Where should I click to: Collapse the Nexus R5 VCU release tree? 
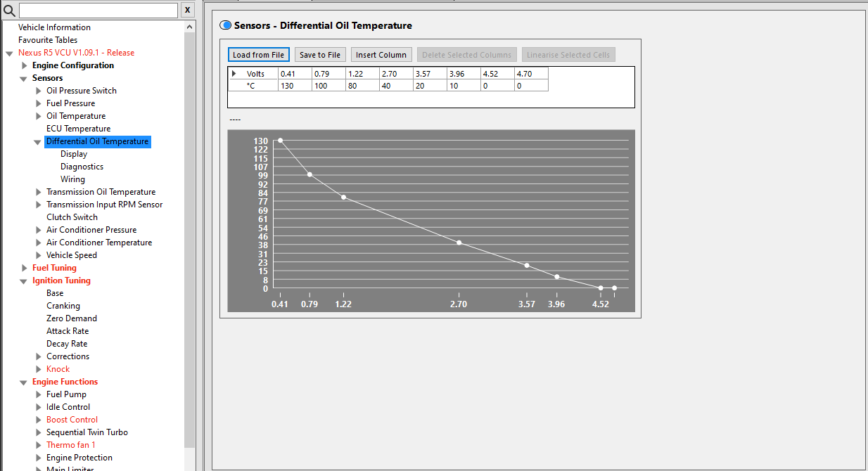pos(8,52)
